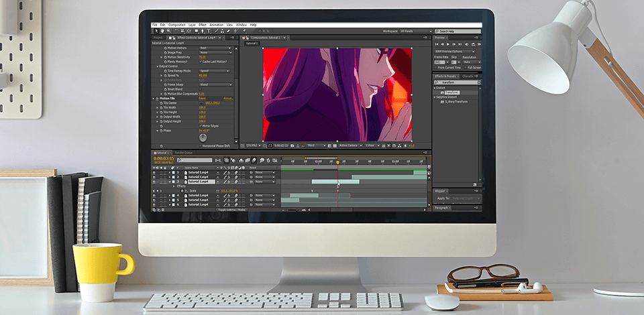Viewport: 644px width, 315px height.
Task: Click the Tile Center crosshair point button
Action: (202, 103)
